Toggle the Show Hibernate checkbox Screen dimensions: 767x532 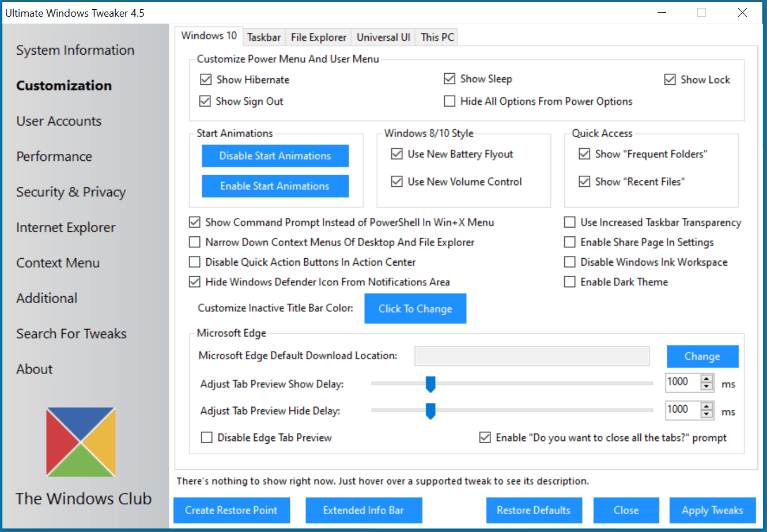coord(206,80)
